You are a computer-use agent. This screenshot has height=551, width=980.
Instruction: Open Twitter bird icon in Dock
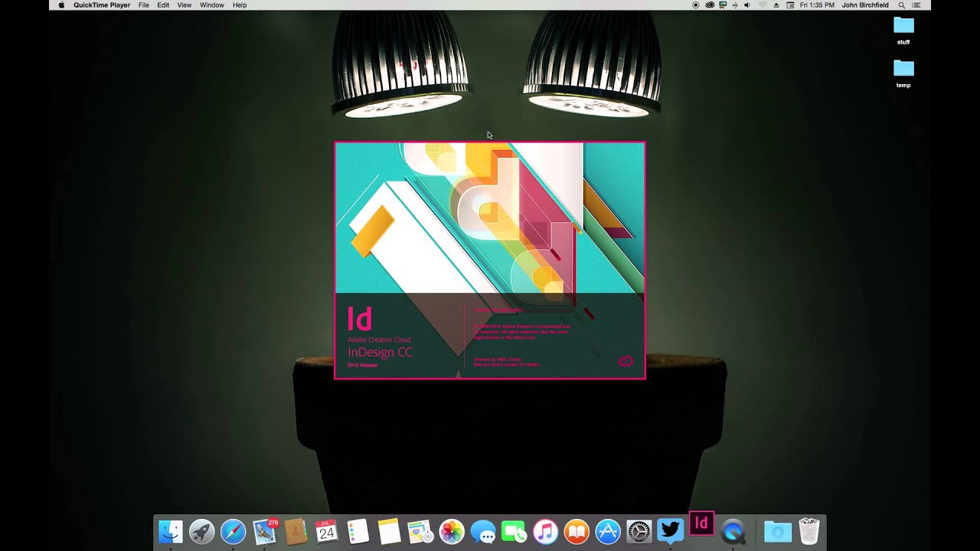[671, 531]
